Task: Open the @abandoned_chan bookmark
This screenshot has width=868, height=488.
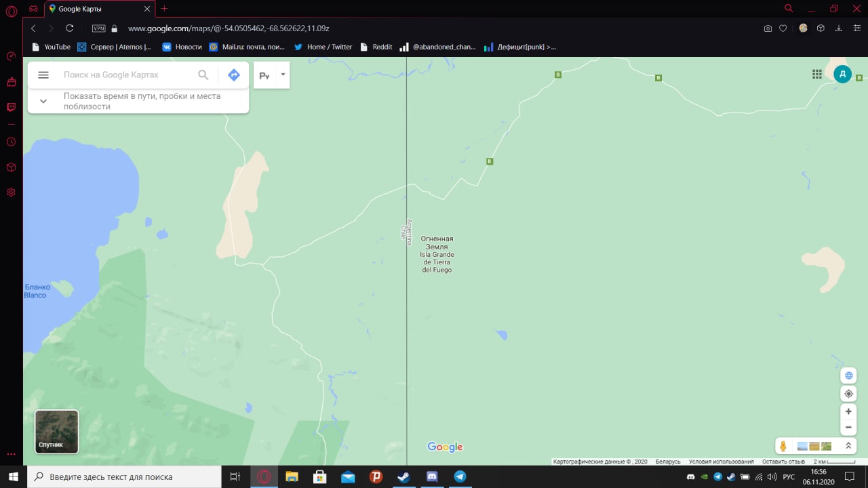Action: point(438,47)
